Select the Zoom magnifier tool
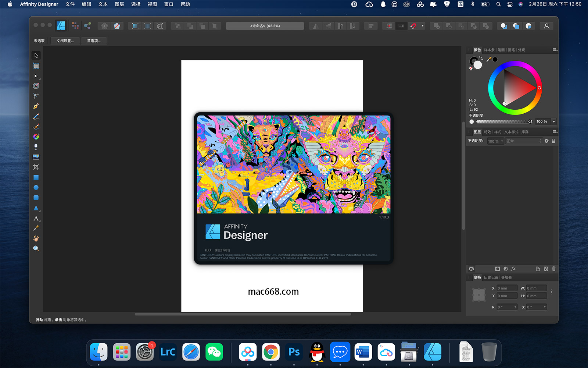This screenshot has height=368, width=588. pyautogui.click(x=36, y=248)
